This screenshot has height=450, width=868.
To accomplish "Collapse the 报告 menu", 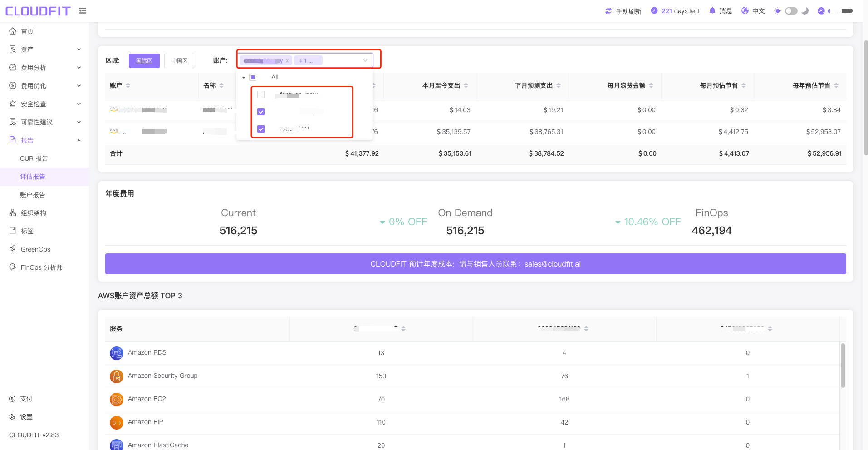I will click(44, 140).
